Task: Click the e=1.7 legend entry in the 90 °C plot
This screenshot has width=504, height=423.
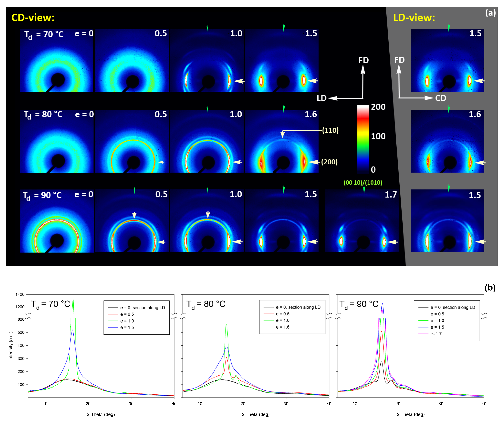Action: point(436,334)
